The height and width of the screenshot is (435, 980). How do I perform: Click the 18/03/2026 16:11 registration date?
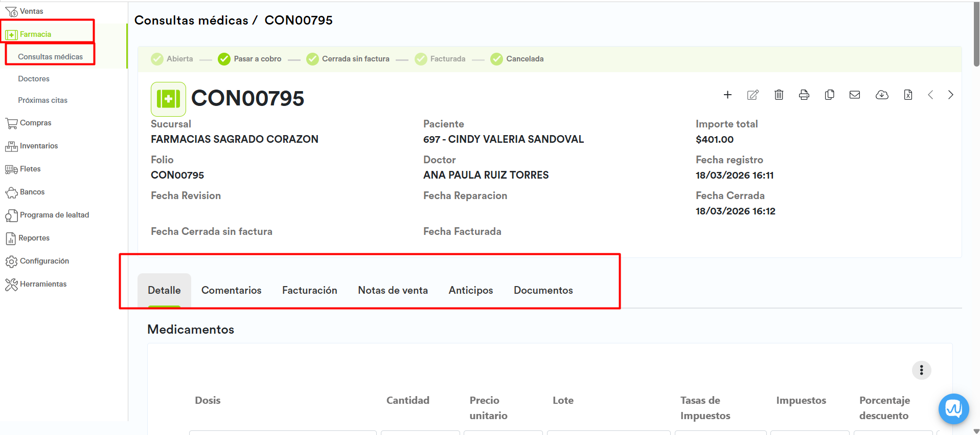click(735, 175)
